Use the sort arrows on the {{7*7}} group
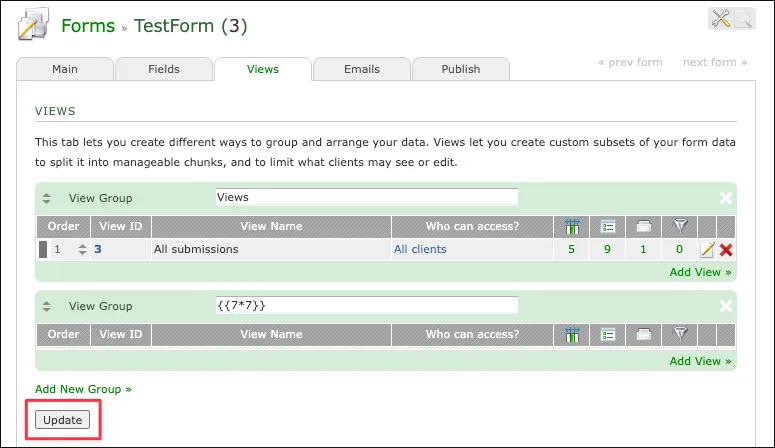 (x=46, y=306)
